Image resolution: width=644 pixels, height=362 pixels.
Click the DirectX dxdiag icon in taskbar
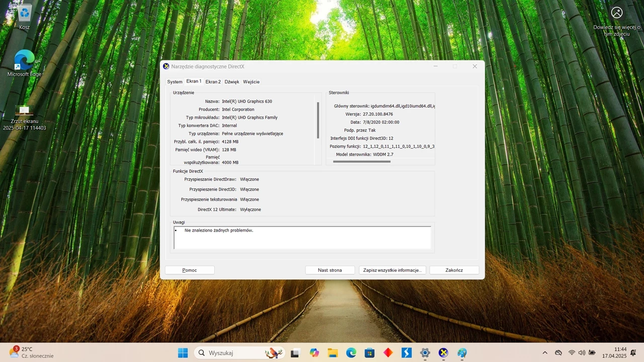[443, 353]
